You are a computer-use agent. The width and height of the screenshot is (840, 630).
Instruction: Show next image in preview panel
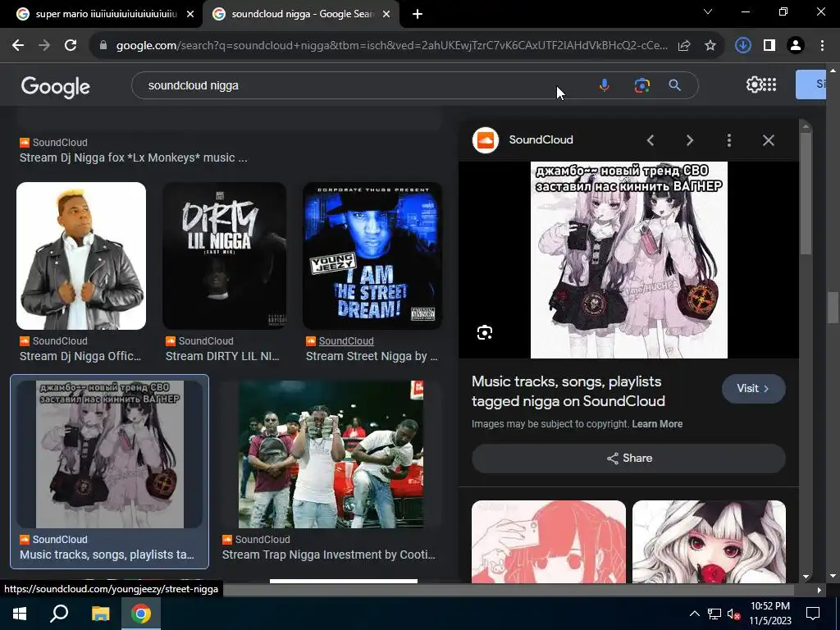pos(689,140)
